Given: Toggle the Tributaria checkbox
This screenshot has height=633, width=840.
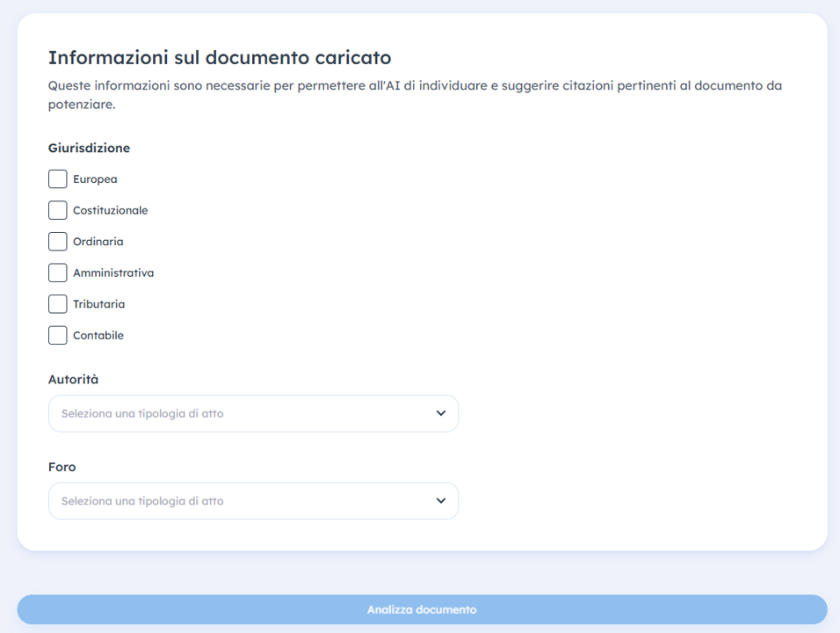Looking at the screenshot, I should click(57, 304).
